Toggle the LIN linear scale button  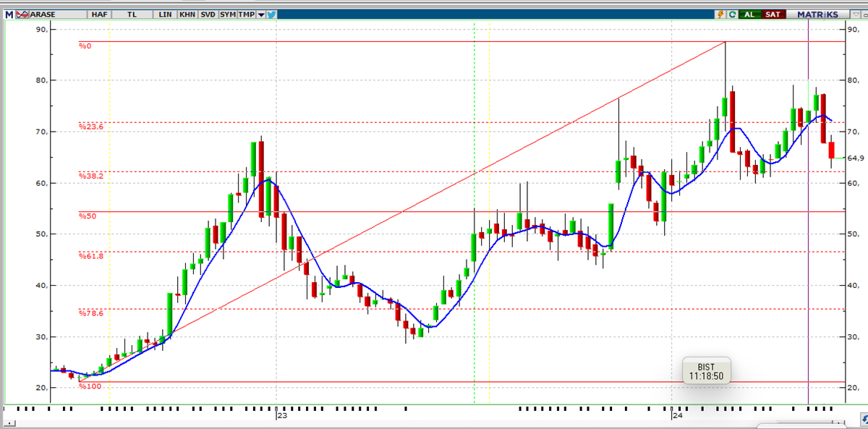tap(166, 14)
